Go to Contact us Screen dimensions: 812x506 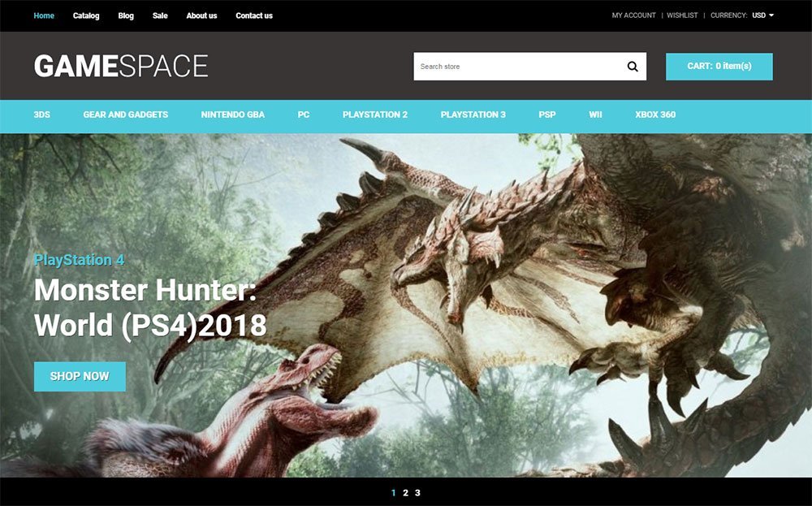[x=254, y=15]
